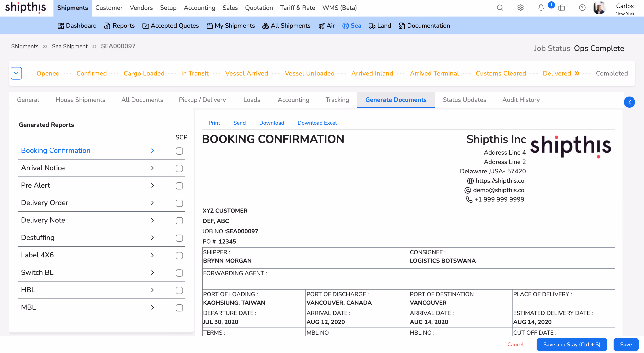The image size is (644, 353).
Task: Click the Cancel button
Action: 515,345
